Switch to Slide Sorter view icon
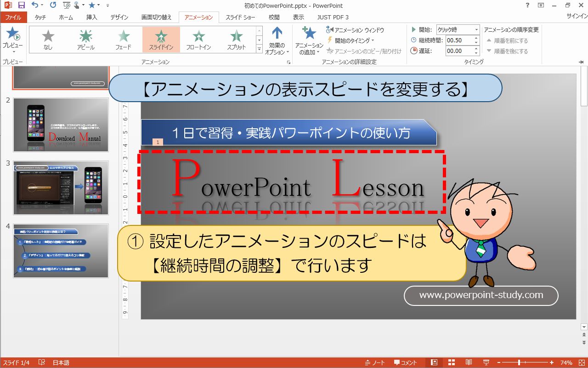The height and width of the screenshot is (368, 588). point(452,362)
